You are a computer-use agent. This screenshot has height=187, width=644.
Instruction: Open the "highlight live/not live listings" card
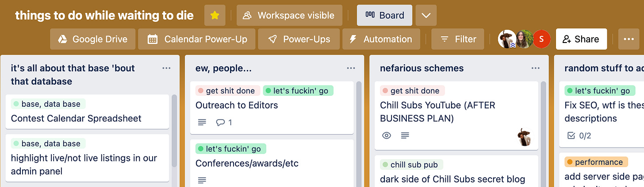pos(88,158)
